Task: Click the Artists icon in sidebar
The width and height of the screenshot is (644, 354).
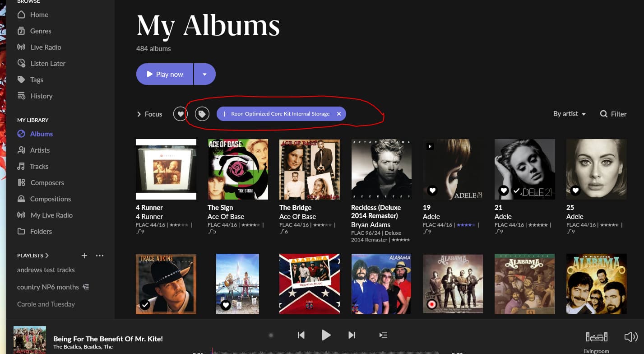Action: 21,150
